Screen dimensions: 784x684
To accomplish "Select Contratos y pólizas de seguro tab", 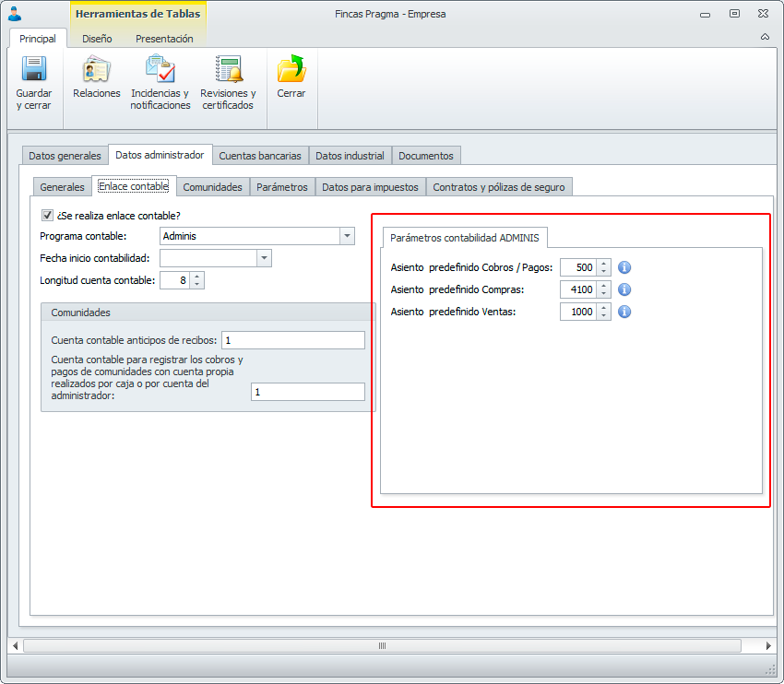I will (x=499, y=187).
